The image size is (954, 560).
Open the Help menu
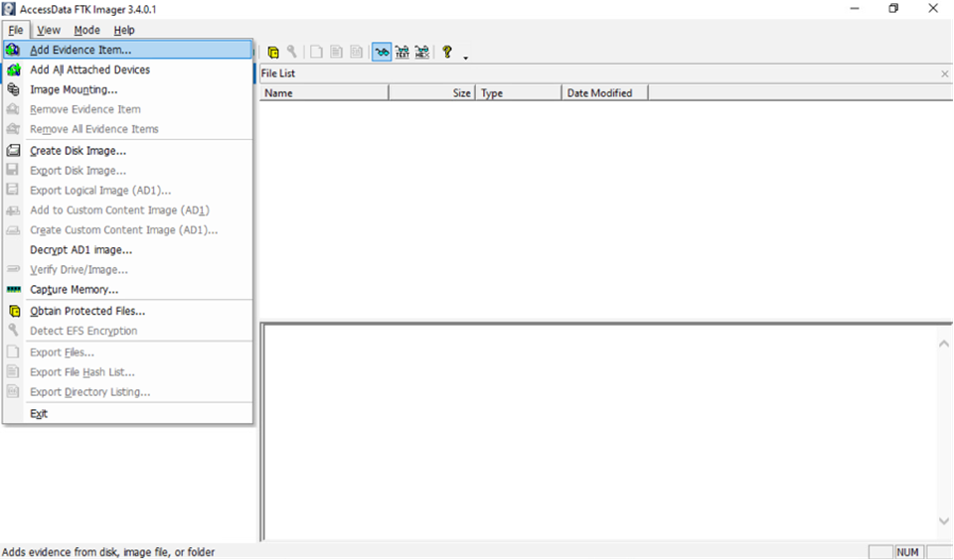(x=123, y=31)
